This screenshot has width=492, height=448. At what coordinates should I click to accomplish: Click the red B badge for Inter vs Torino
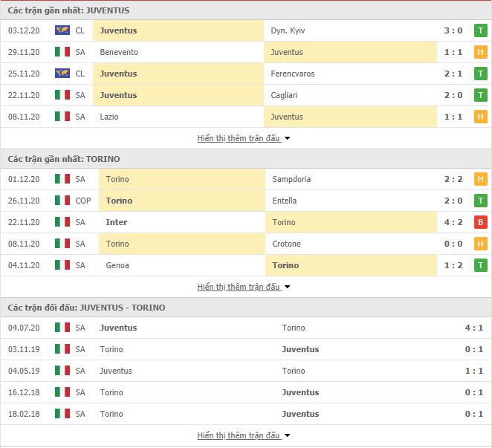pyautogui.click(x=480, y=222)
